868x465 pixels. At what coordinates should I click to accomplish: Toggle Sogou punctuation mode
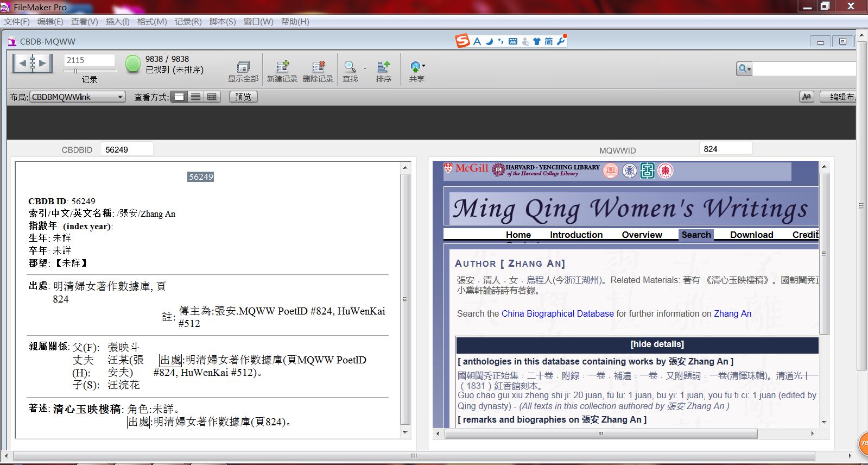tap(500, 41)
